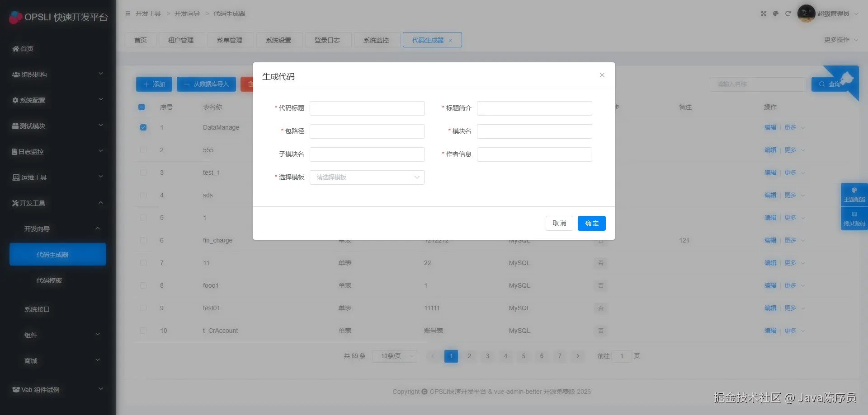The image size is (868, 415).
Task: Check the t_CrAccount row checkbox
Action: point(143,331)
